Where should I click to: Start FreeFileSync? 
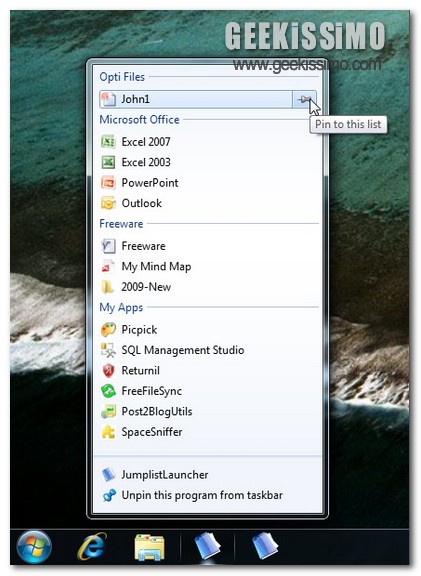(x=151, y=391)
